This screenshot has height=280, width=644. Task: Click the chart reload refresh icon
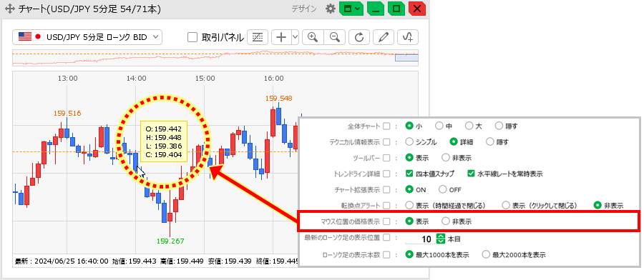[359, 37]
